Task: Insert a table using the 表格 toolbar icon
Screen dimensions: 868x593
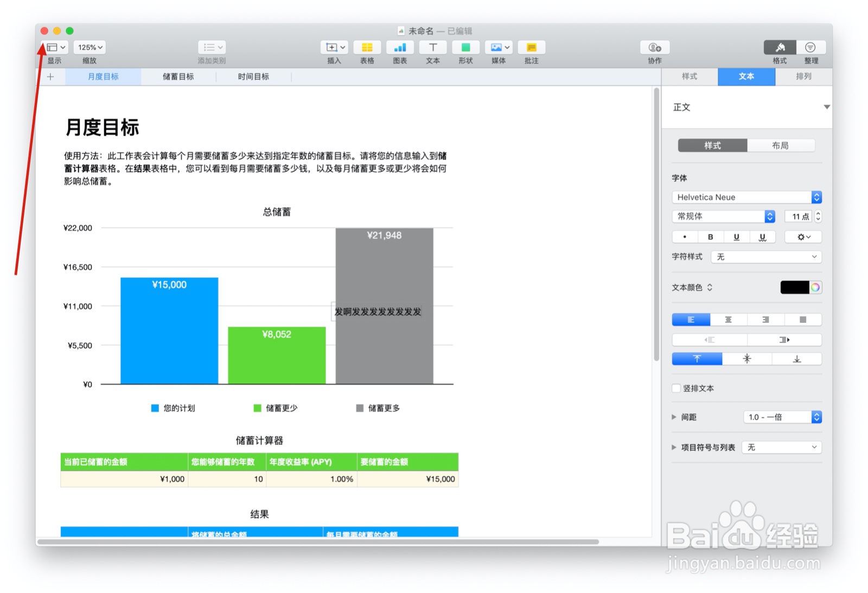Action: click(x=367, y=48)
